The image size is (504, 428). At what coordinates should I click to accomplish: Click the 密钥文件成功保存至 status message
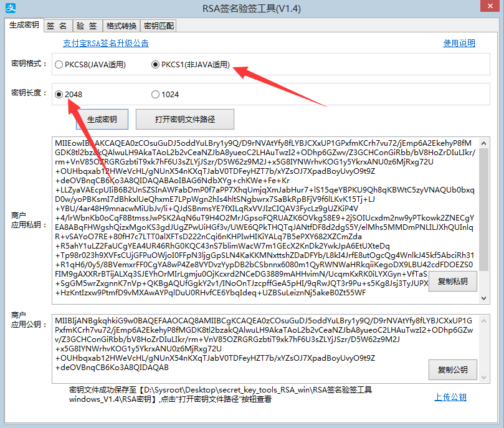[221, 394]
